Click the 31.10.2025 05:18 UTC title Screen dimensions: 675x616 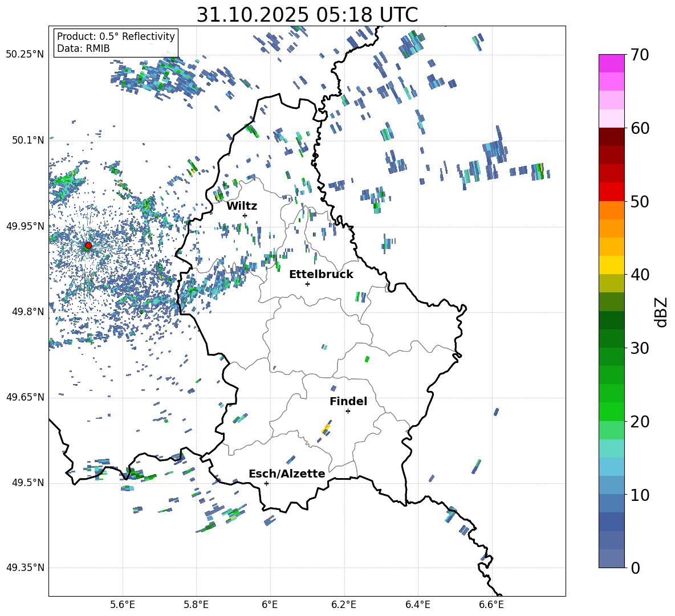coord(307,15)
